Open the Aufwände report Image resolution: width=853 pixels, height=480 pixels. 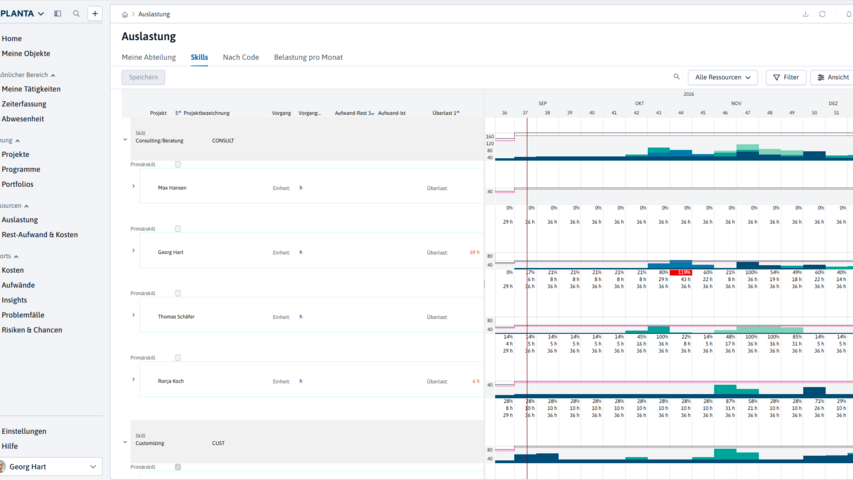(18, 285)
